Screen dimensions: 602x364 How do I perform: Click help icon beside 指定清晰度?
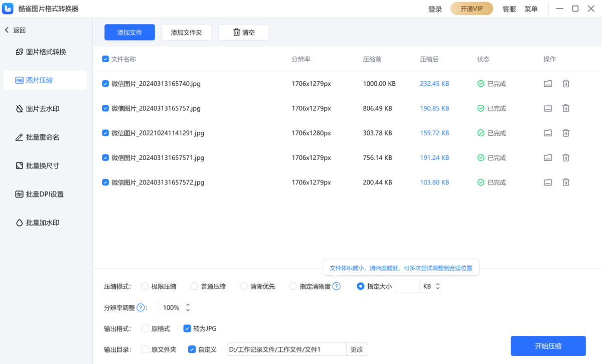click(337, 286)
